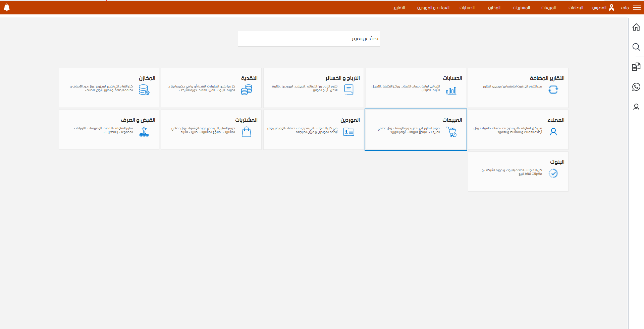Open the التقارير menu in top bar
Viewport: 644px width, 329px height.
click(399, 8)
